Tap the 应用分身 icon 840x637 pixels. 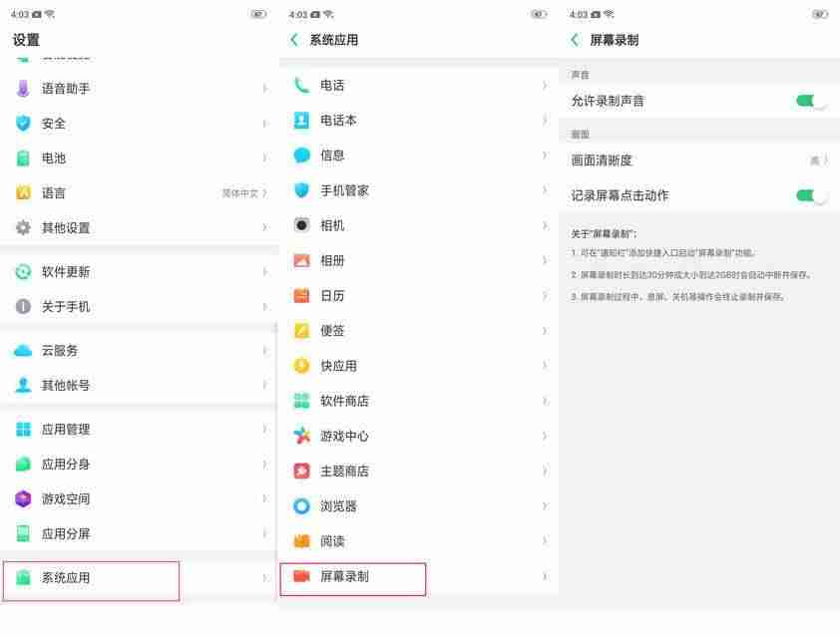click(x=23, y=464)
